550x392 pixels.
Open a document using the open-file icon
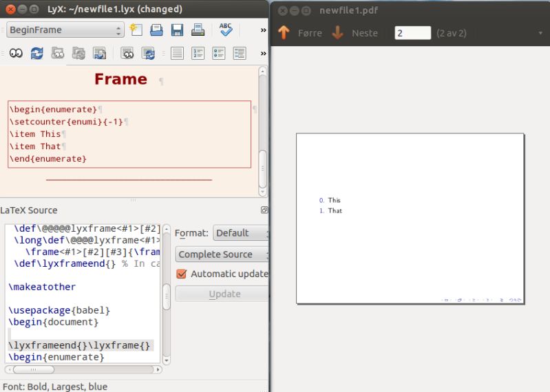click(x=156, y=30)
